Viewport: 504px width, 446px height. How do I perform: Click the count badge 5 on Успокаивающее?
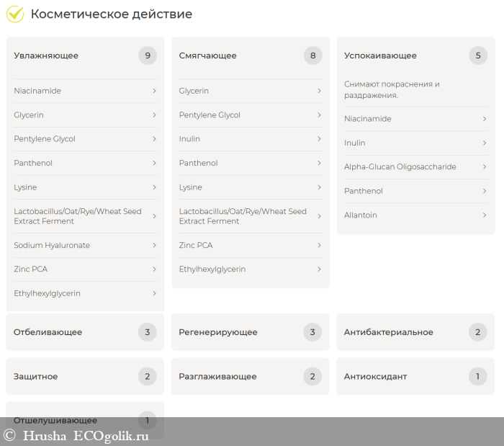478,55
